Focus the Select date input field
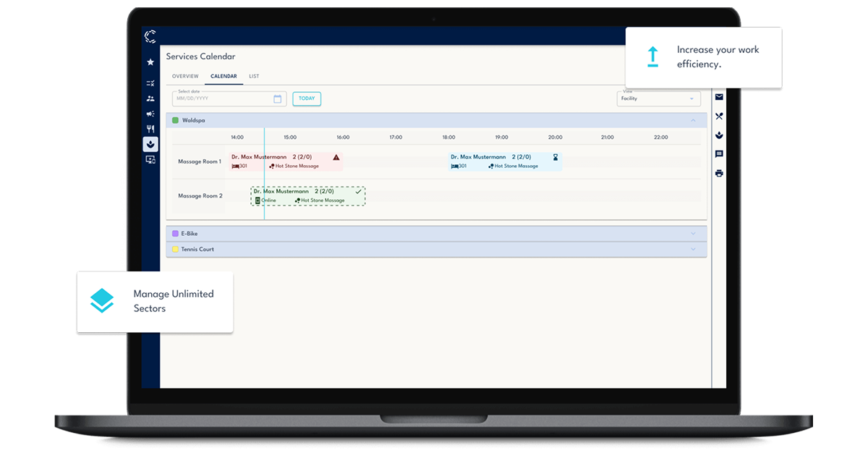The image size is (868, 456). pyautogui.click(x=229, y=99)
